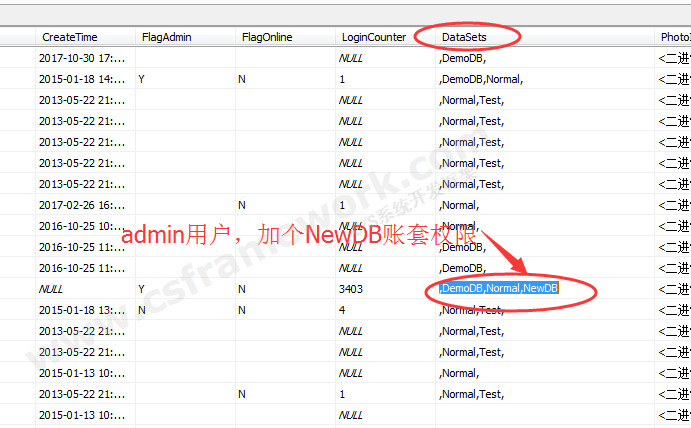The height and width of the screenshot is (428, 691).
Task: Click FlagAdmin N in the 2015-01-18 13 row
Action: pyautogui.click(x=142, y=310)
